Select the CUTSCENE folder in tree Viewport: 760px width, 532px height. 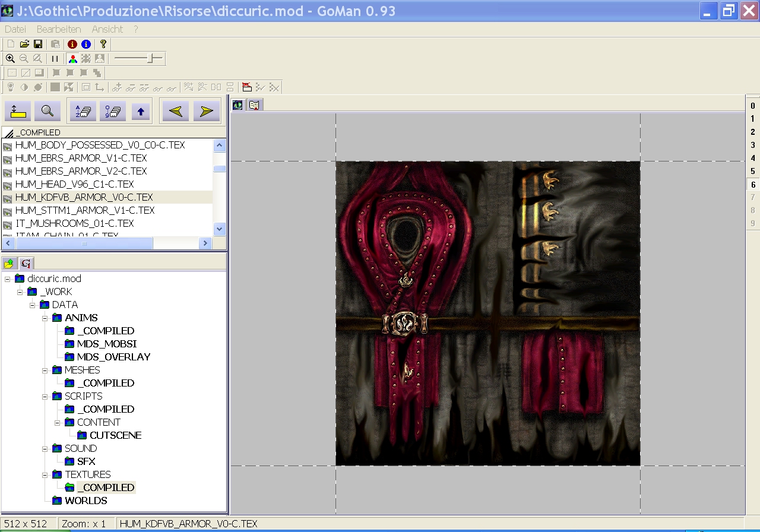pos(116,435)
